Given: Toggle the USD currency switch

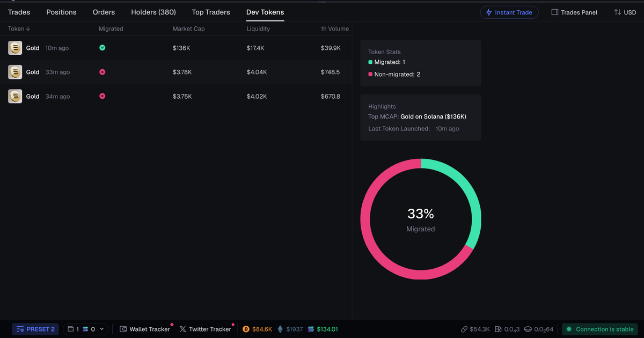Looking at the screenshot, I should click(x=625, y=12).
